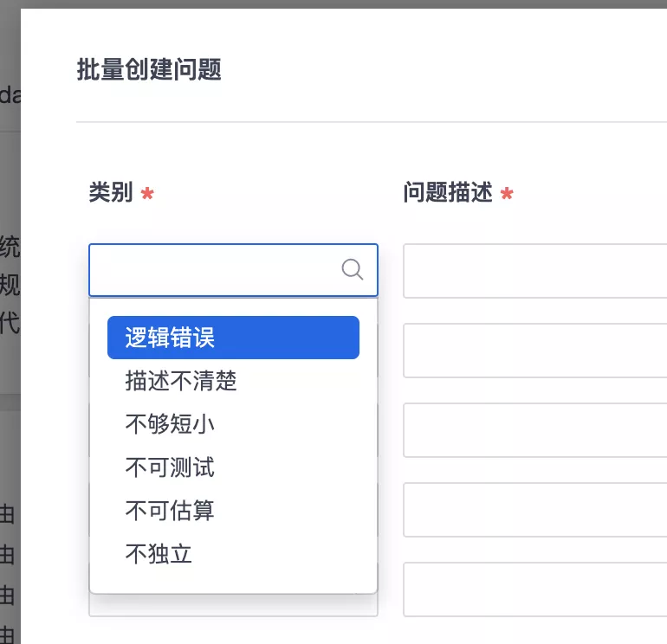Click the 类别 column label
This screenshot has height=644, width=667.
point(111,192)
